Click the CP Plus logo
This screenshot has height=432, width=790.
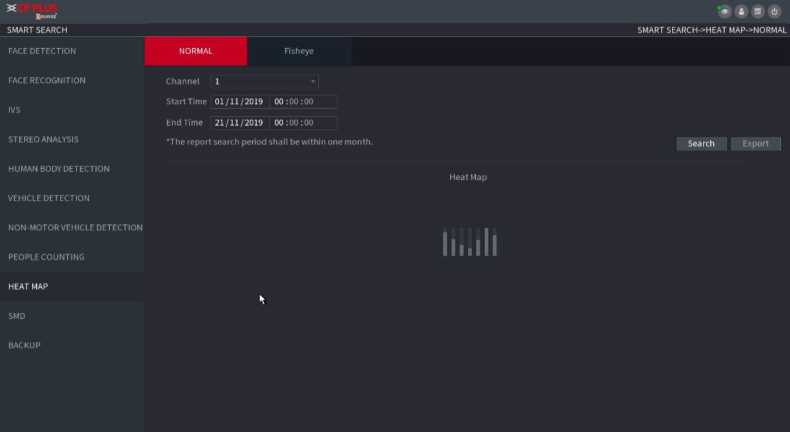click(x=32, y=11)
